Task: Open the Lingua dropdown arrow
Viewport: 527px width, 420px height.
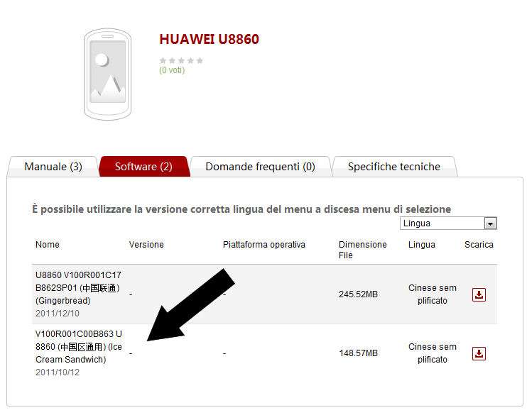Action: [490, 223]
